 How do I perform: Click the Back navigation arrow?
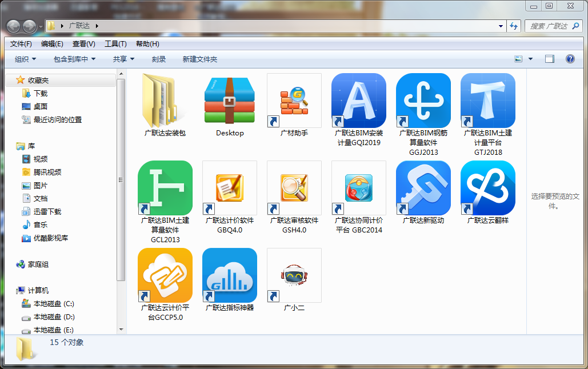(x=14, y=26)
